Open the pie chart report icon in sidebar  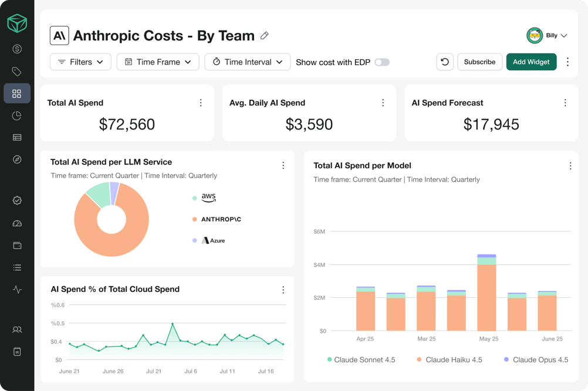(17, 116)
